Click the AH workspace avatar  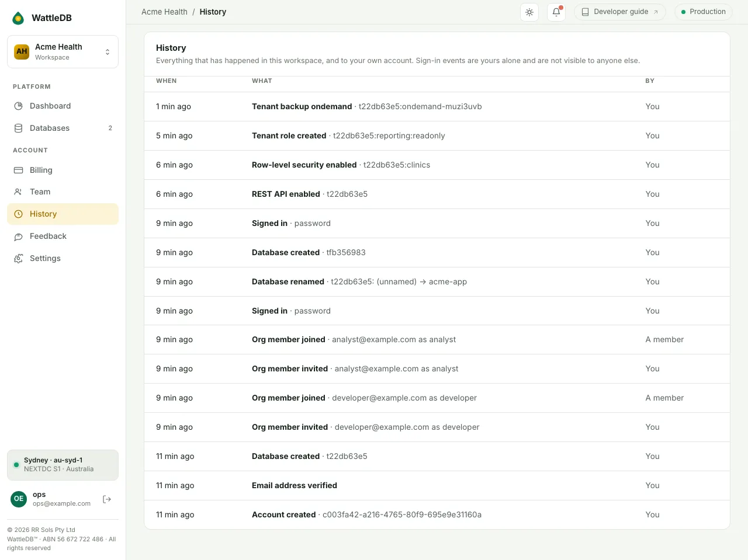[x=22, y=51]
